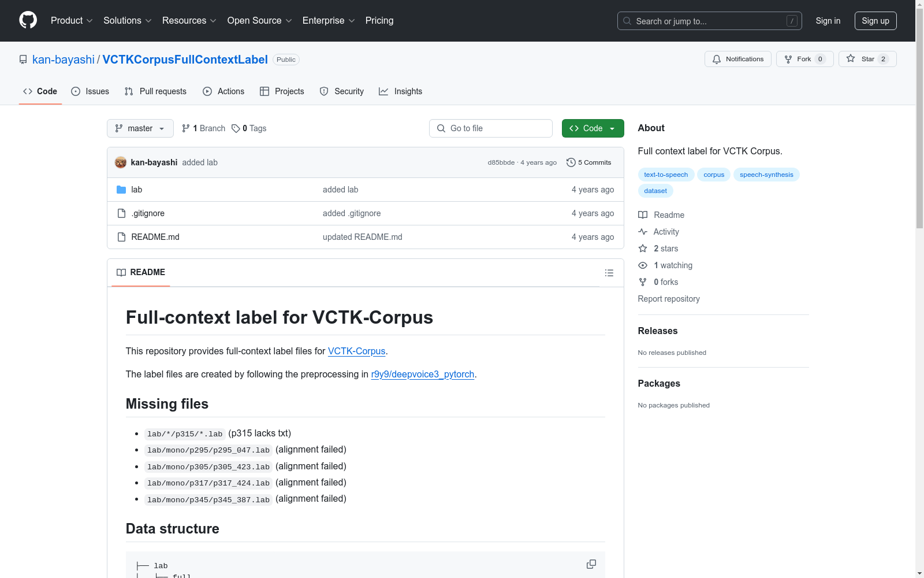Click the README outline list icon
Screen dimensions: 924x578
pyautogui.click(x=609, y=273)
